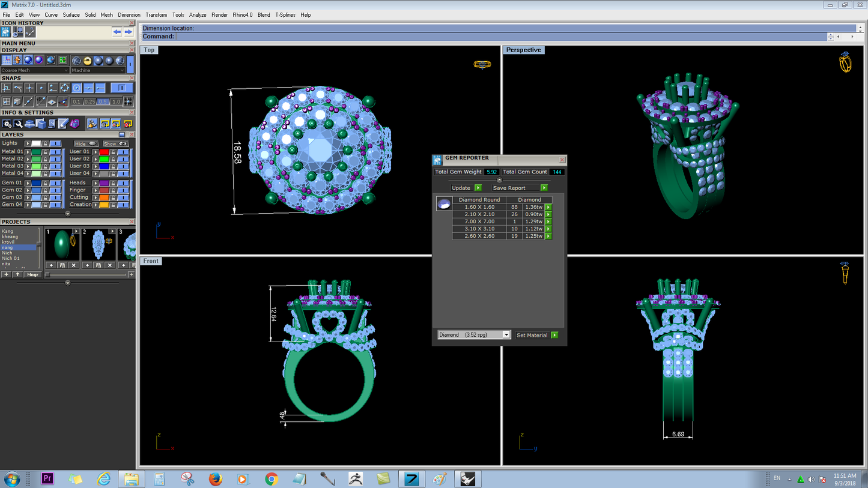The image size is (868, 488).
Task: Delete project thumbnail 1
Action: (x=73, y=265)
